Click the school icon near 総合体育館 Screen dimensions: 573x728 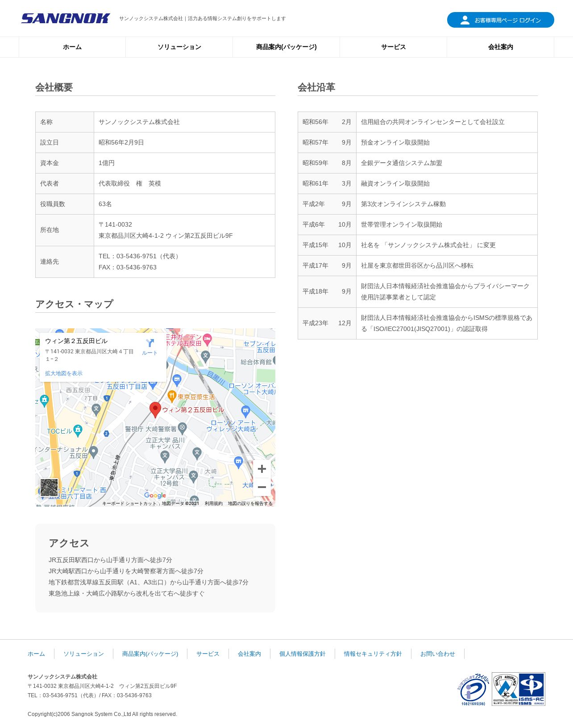205,356
